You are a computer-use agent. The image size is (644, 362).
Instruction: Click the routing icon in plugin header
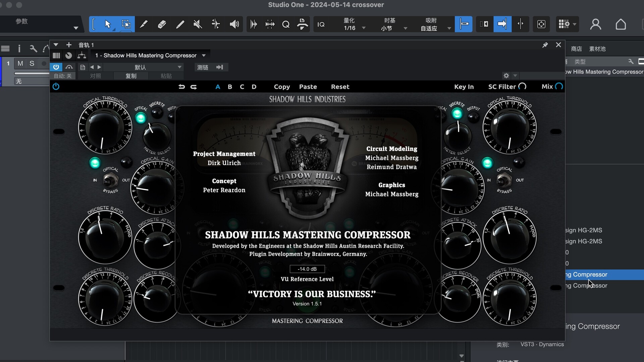point(82,55)
